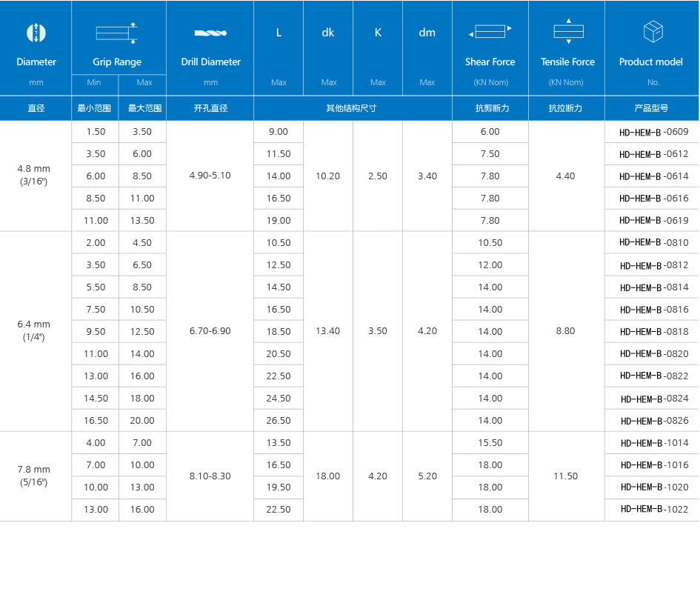Viewport: 700px width, 606px height.
Task: Click the Diameter icon in header
Action: [36, 33]
